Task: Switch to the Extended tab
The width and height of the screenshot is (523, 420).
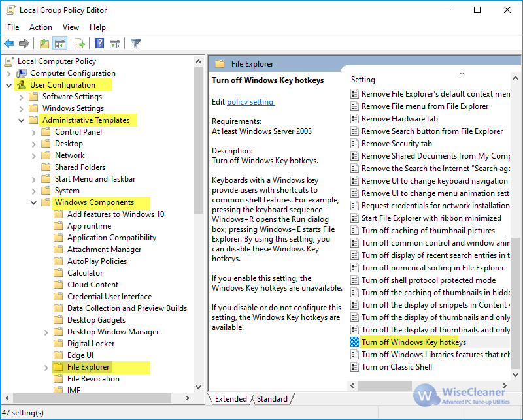Action: (231, 399)
